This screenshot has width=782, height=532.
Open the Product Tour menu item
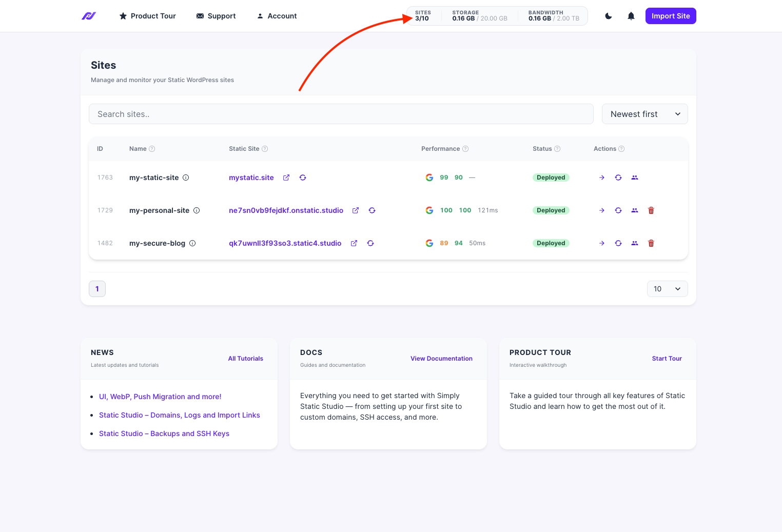pos(148,16)
